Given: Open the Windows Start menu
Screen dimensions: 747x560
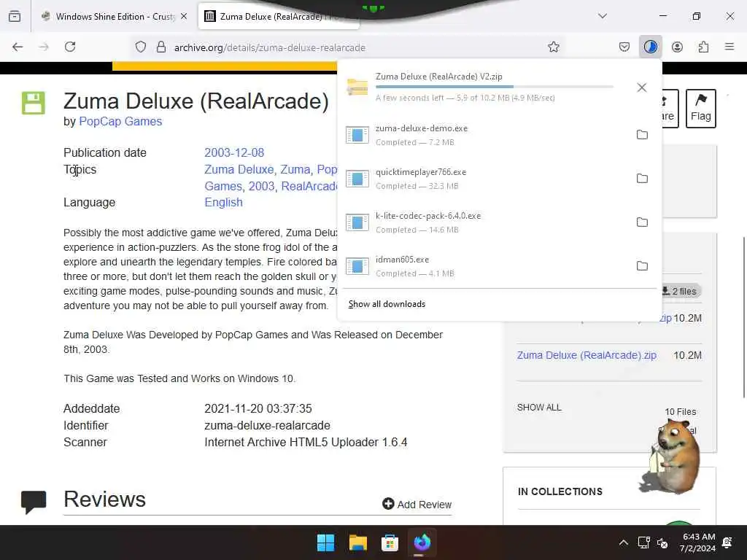Looking at the screenshot, I should pyautogui.click(x=326, y=542).
